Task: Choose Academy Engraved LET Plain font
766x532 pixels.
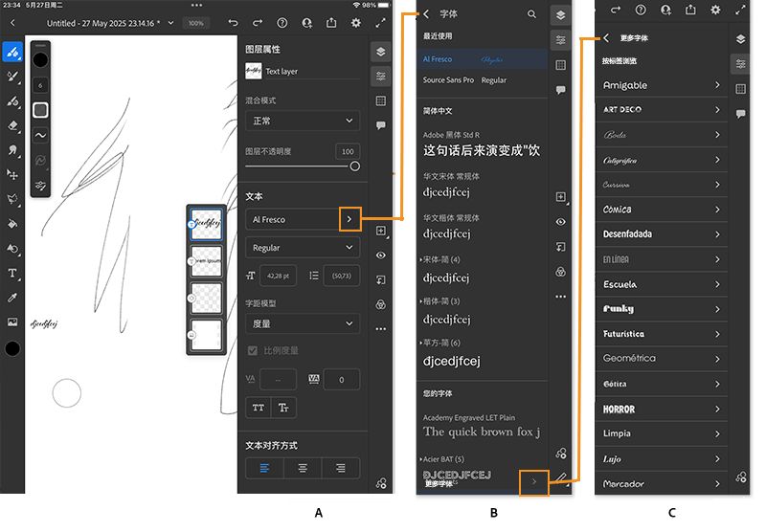Action: (483, 426)
